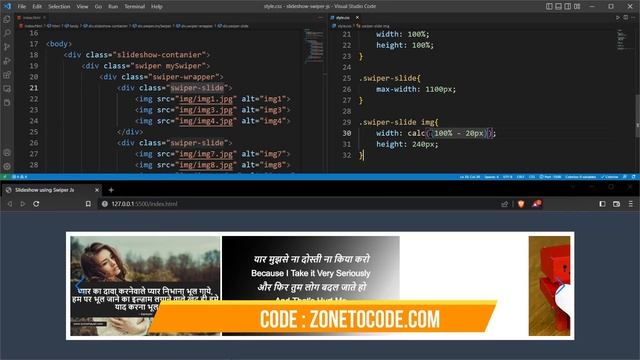
Task: Open the Terminal menu
Action: coord(135,7)
